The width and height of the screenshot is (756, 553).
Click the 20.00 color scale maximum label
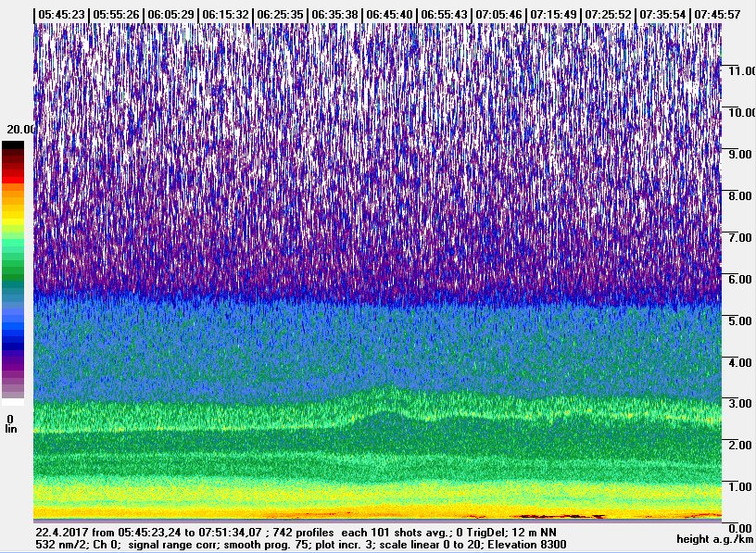coord(20,129)
